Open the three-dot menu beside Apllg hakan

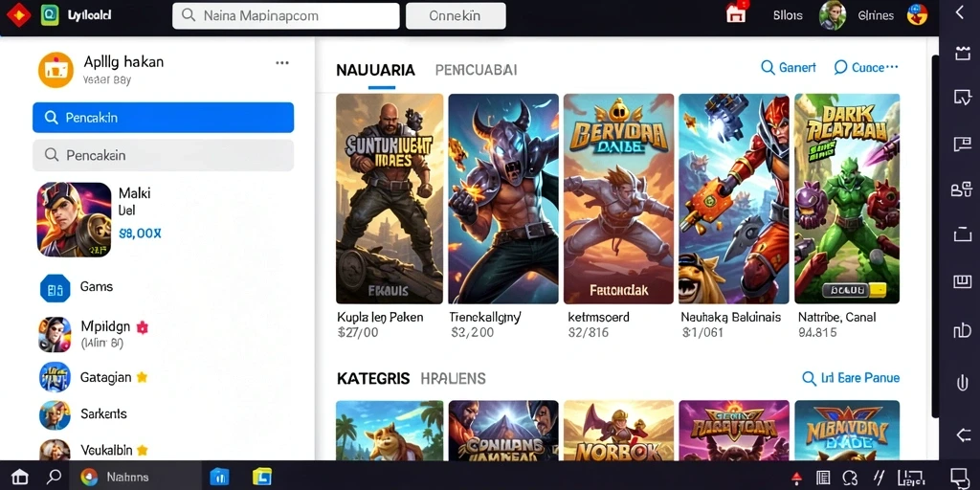point(282,62)
